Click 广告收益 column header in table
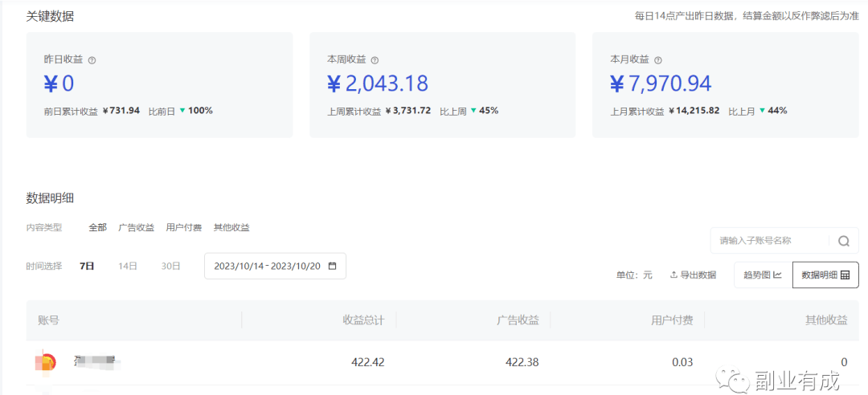The height and width of the screenshot is (395, 868). point(518,320)
